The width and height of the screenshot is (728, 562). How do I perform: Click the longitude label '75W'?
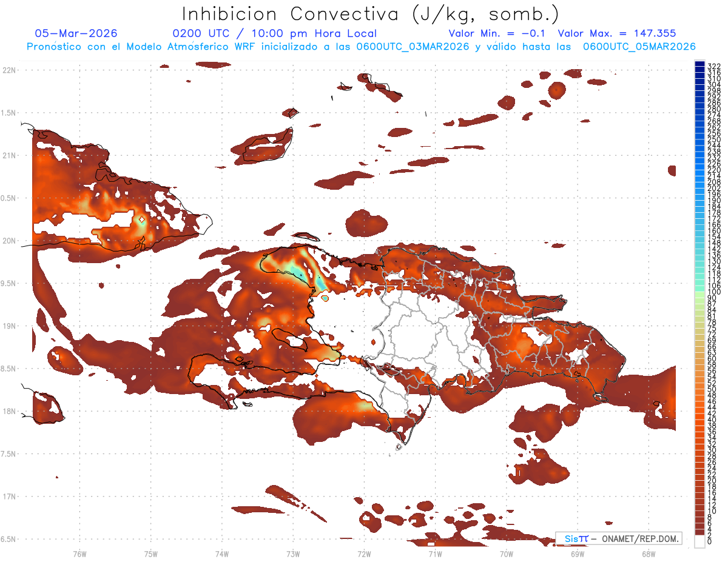[x=150, y=554]
